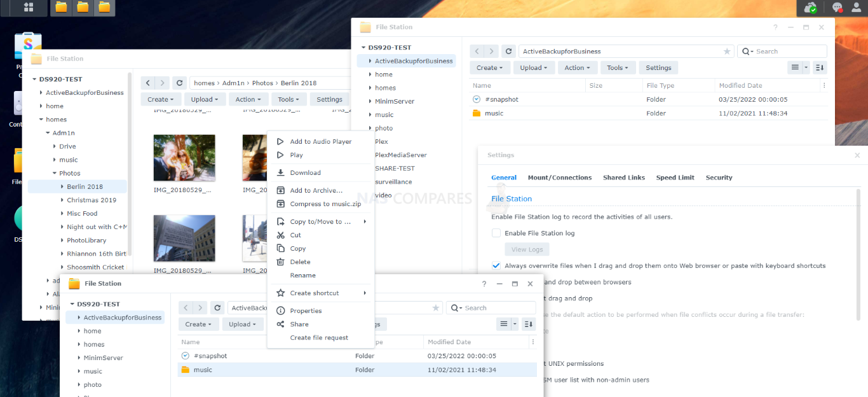The image size is (868, 397).
Task: Open the DSM Main Menu grid icon
Action: coord(29,8)
